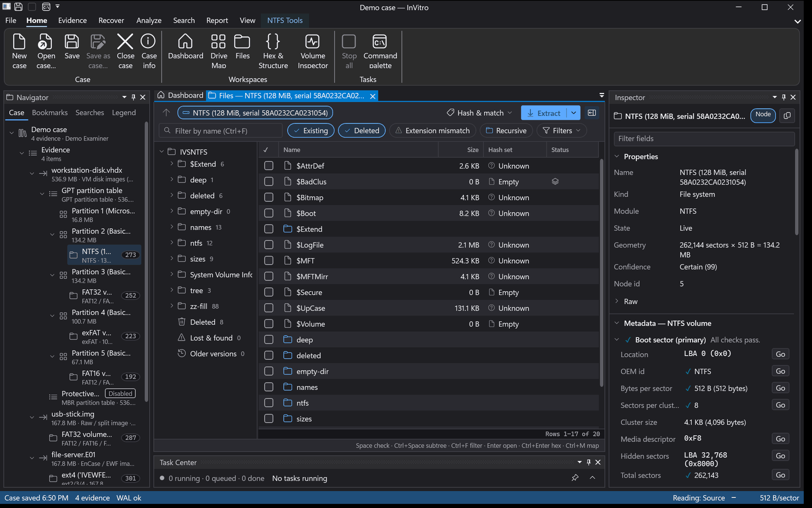This screenshot has width=812, height=508.
Task: Toggle the split preview pane icon
Action: 592,113
